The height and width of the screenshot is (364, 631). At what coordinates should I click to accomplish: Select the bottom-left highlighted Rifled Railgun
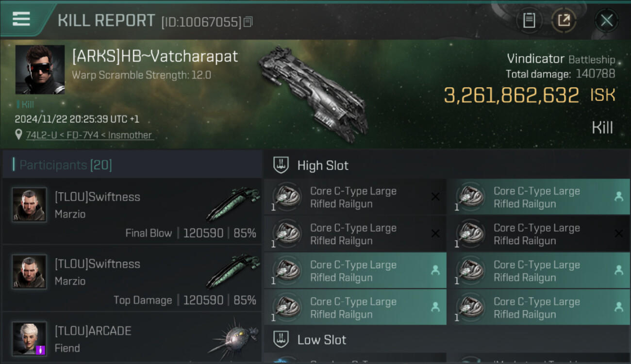tap(355, 307)
